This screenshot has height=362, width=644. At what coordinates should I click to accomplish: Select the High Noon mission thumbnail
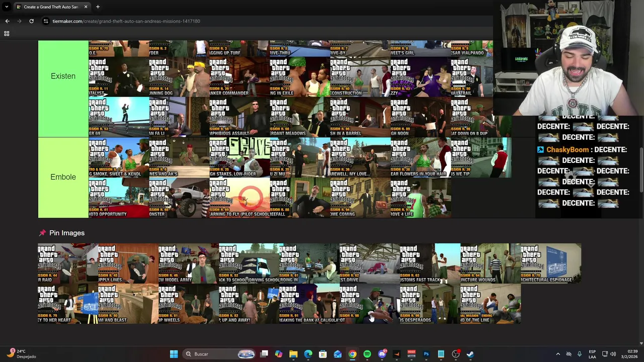420,117
